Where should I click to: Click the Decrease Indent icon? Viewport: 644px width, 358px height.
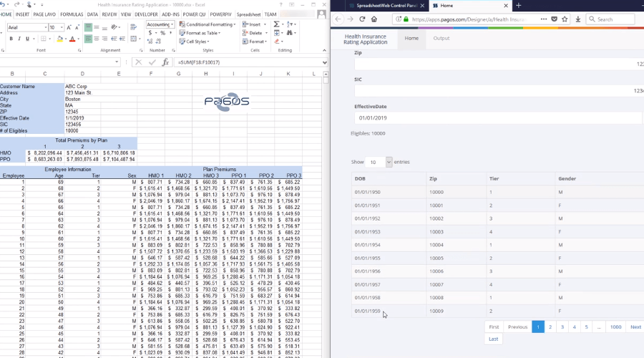(x=114, y=39)
